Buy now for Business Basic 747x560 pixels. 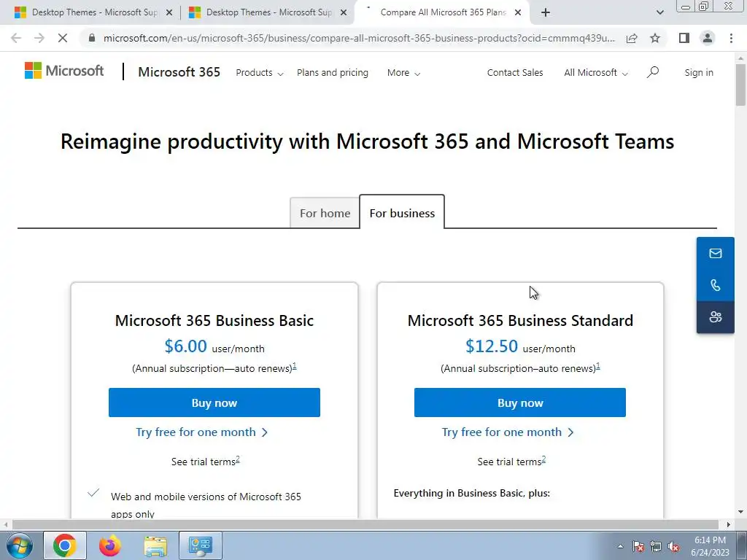tap(214, 402)
